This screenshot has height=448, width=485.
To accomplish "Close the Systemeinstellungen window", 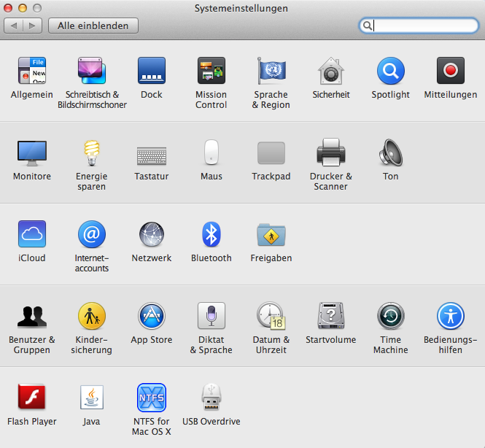I will [8, 8].
